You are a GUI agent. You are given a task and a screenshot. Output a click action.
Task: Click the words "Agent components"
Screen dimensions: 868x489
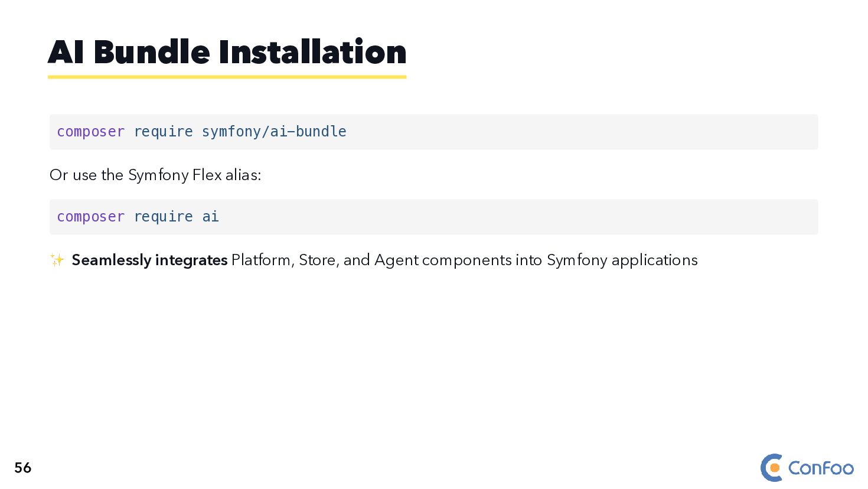(x=443, y=260)
